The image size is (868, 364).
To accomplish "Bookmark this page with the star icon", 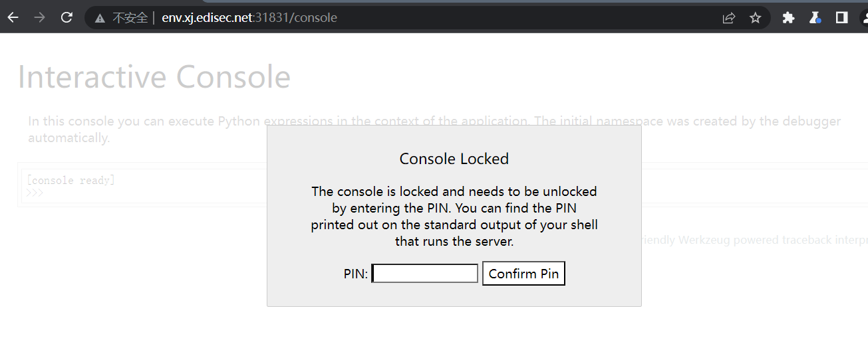I will (x=755, y=18).
